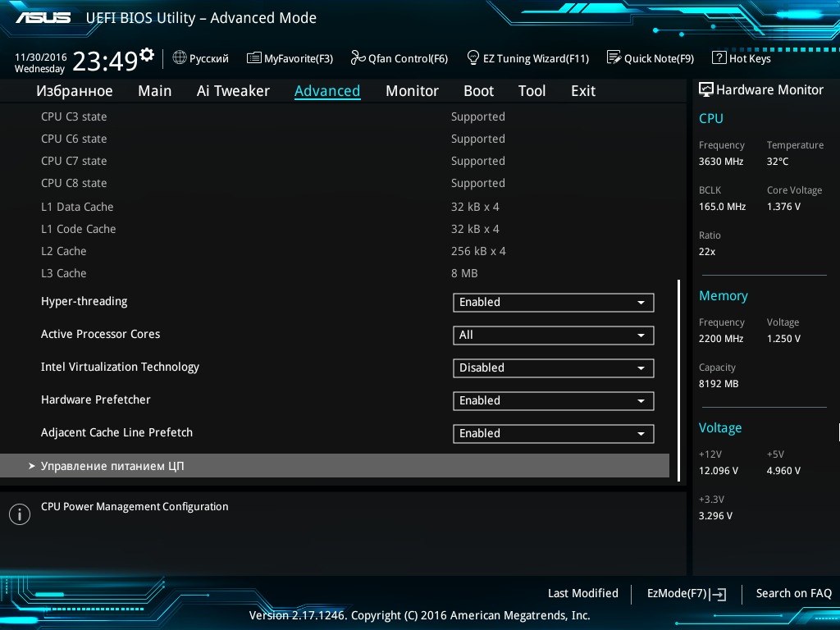Change language via the Русский button
The height and width of the screenshot is (630, 840).
click(x=201, y=58)
